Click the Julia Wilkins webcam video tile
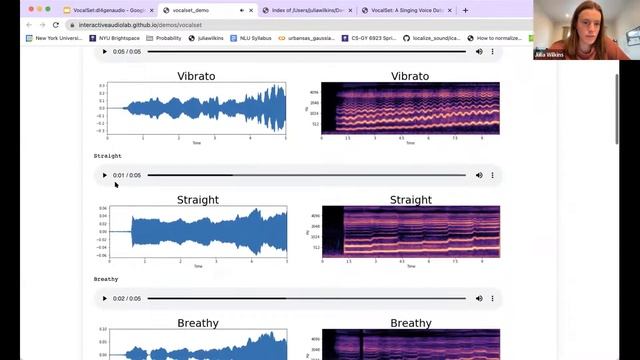Image resolution: width=640 pixels, height=360 pixels. [586, 30]
